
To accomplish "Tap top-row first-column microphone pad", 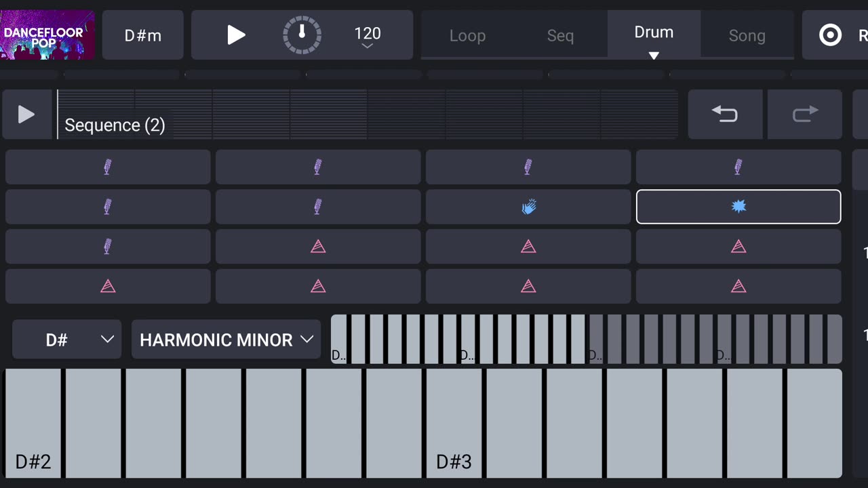I will 108,167.
